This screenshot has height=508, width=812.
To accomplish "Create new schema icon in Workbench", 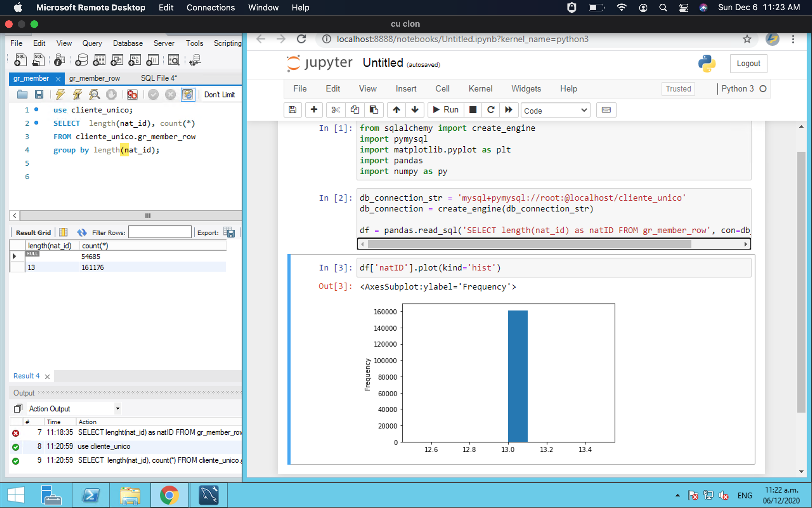I will [x=81, y=60].
